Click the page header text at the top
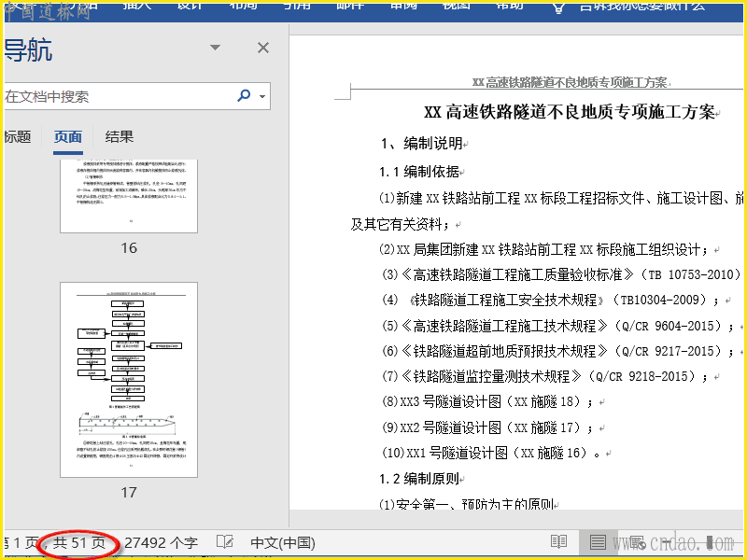The height and width of the screenshot is (560, 747). pyautogui.click(x=571, y=82)
